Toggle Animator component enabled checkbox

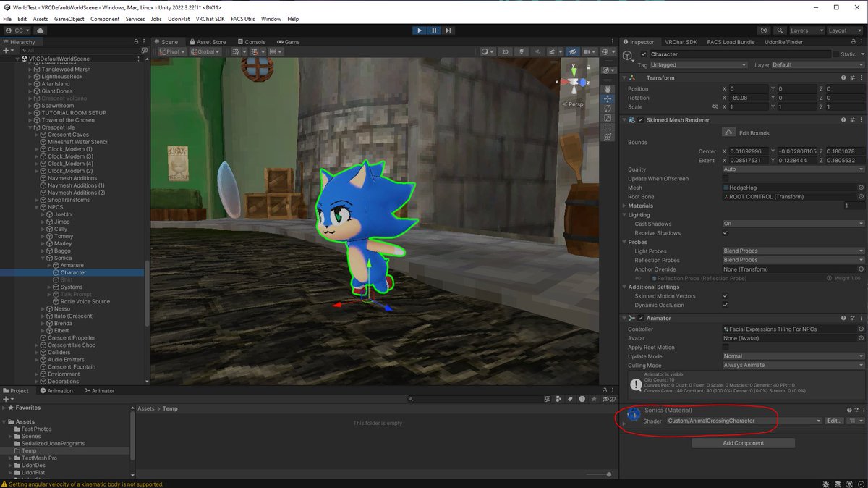[641, 318]
